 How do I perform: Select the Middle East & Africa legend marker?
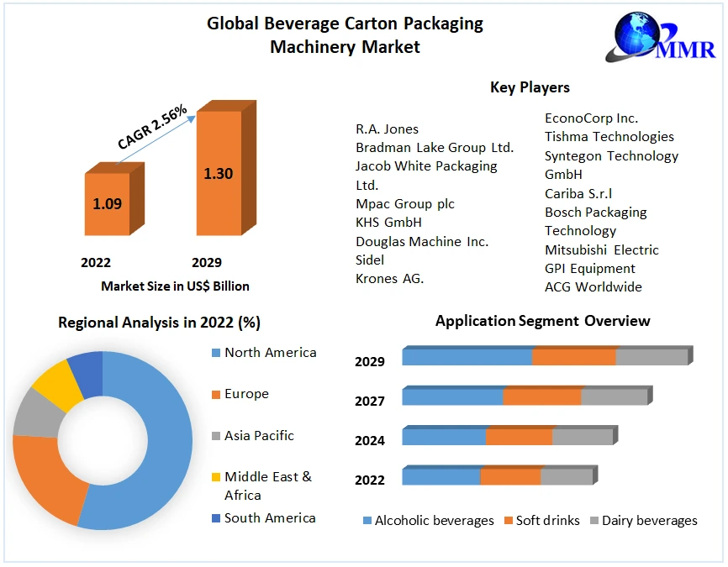pos(216,477)
